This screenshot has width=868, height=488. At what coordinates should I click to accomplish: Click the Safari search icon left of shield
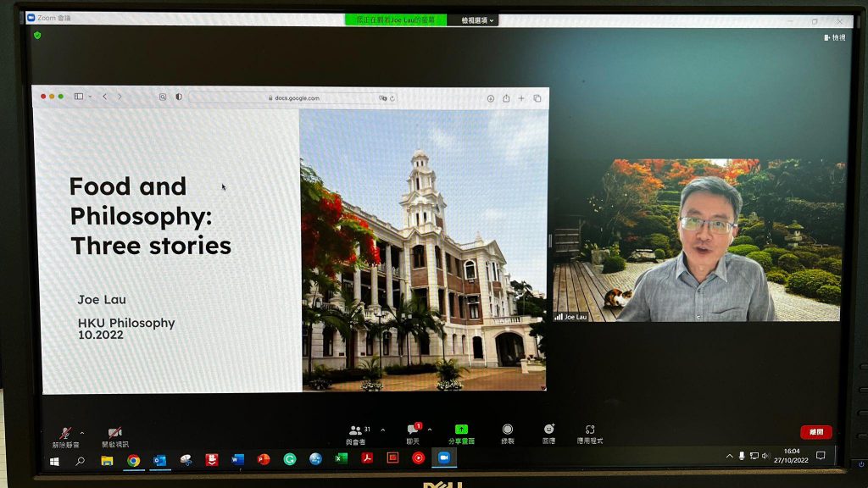(x=163, y=97)
